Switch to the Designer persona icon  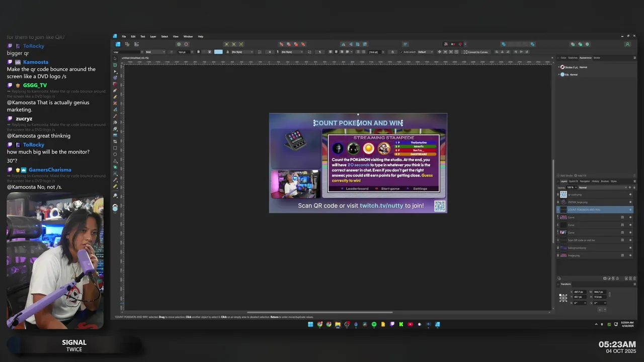[118, 44]
